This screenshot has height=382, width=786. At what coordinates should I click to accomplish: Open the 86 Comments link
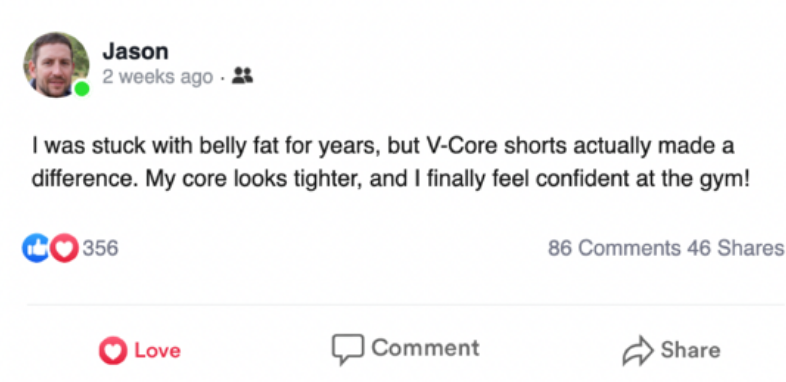pyautogui.click(x=614, y=248)
